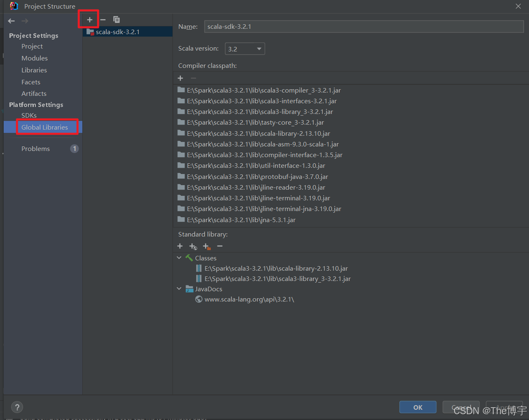Image resolution: width=529 pixels, height=420 pixels.
Task: Select compiler-interface-1.3.5.jar classpath entry
Action: pyautogui.click(x=264, y=155)
